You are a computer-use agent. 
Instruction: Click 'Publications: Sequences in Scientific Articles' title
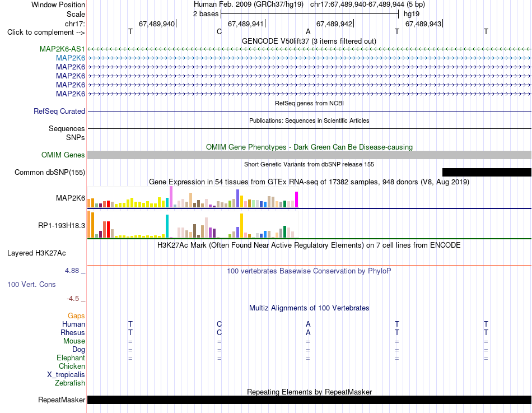309,120
